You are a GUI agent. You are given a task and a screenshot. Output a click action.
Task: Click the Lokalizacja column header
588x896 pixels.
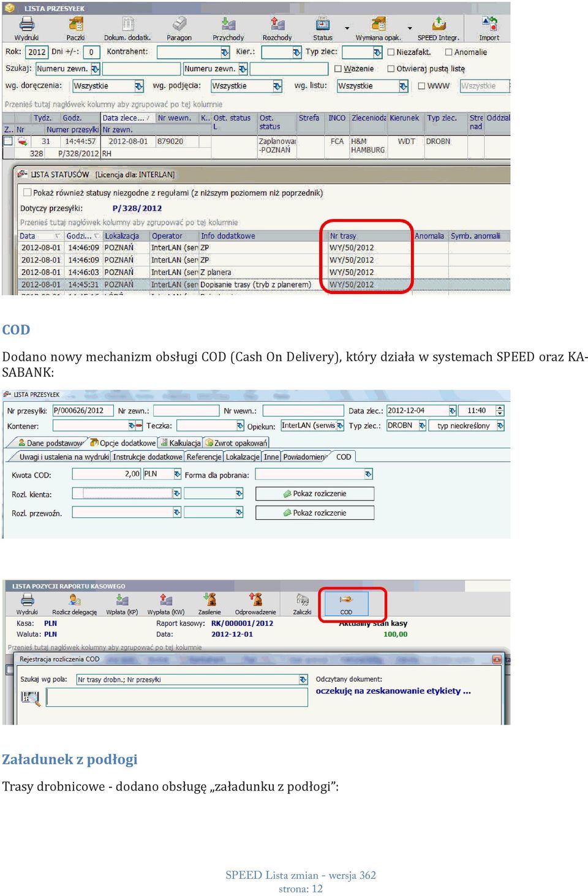pyautogui.click(x=126, y=236)
